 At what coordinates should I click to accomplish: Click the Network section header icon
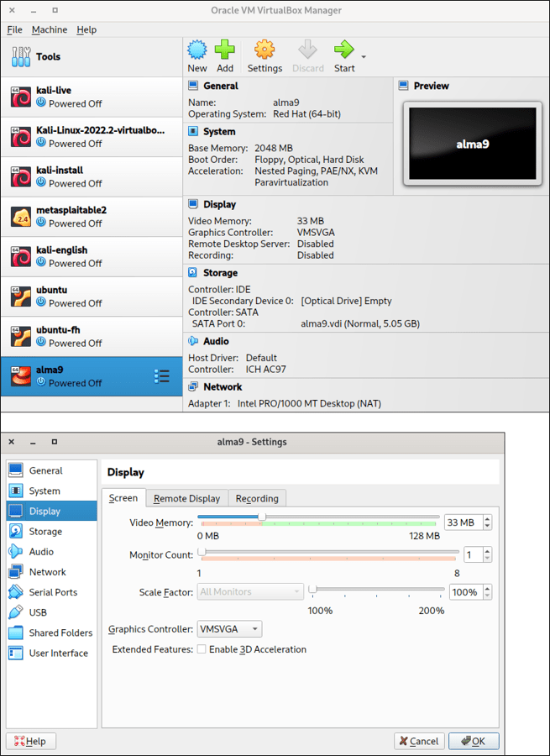tap(193, 386)
